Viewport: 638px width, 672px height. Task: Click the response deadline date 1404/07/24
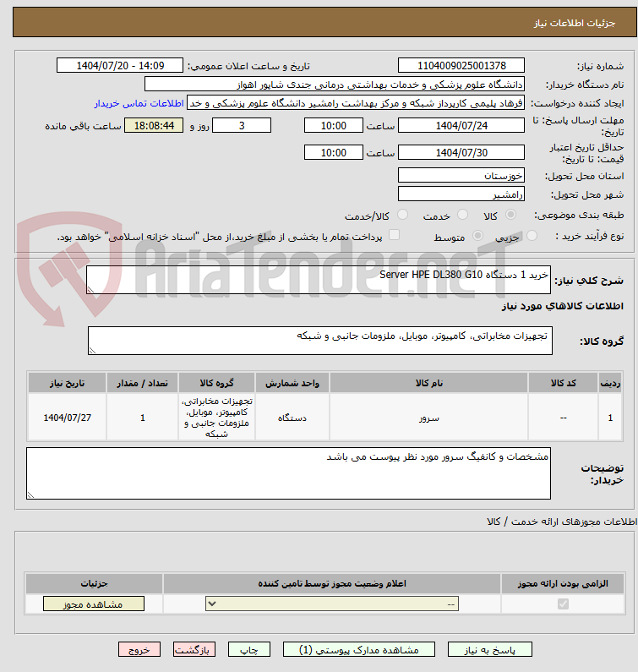461,126
